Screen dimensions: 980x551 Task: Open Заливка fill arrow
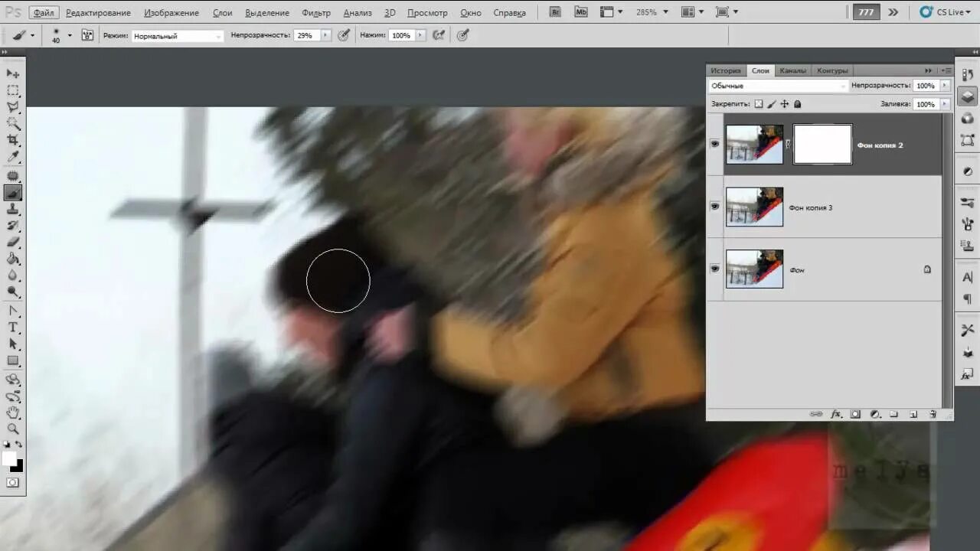click(945, 104)
